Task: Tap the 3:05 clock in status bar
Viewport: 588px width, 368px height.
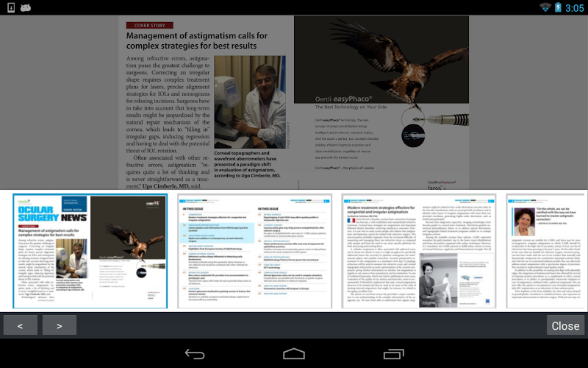Action: (x=574, y=8)
